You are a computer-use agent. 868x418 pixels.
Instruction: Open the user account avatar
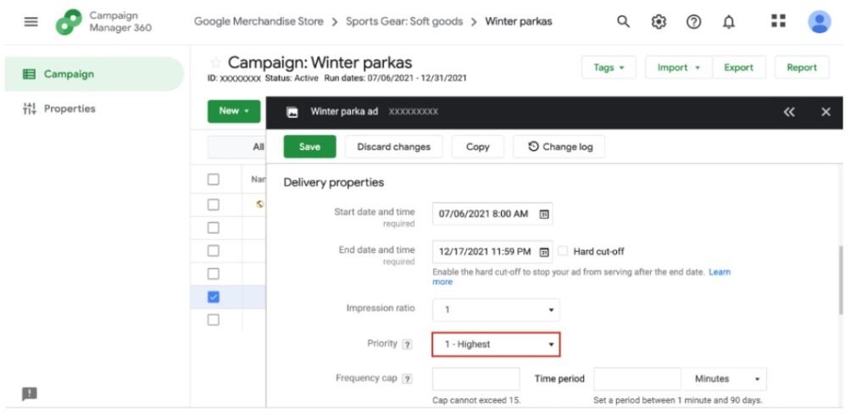(820, 21)
